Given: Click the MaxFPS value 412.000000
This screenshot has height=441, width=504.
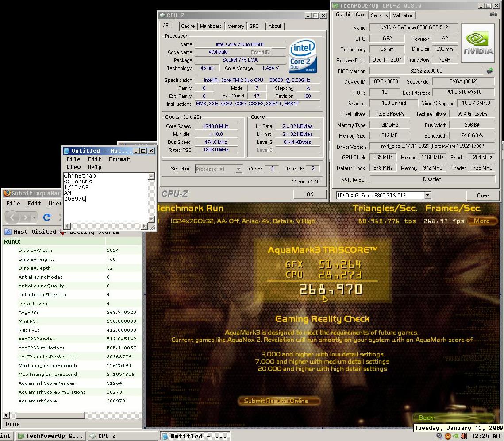Looking at the screenshot, I should [122, 330].
